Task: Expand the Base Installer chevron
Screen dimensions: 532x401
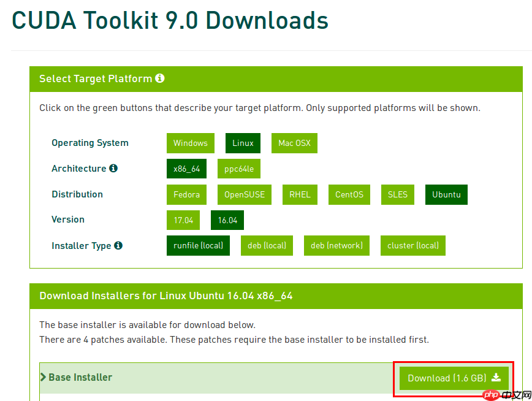Action: (x=43, y=377)
